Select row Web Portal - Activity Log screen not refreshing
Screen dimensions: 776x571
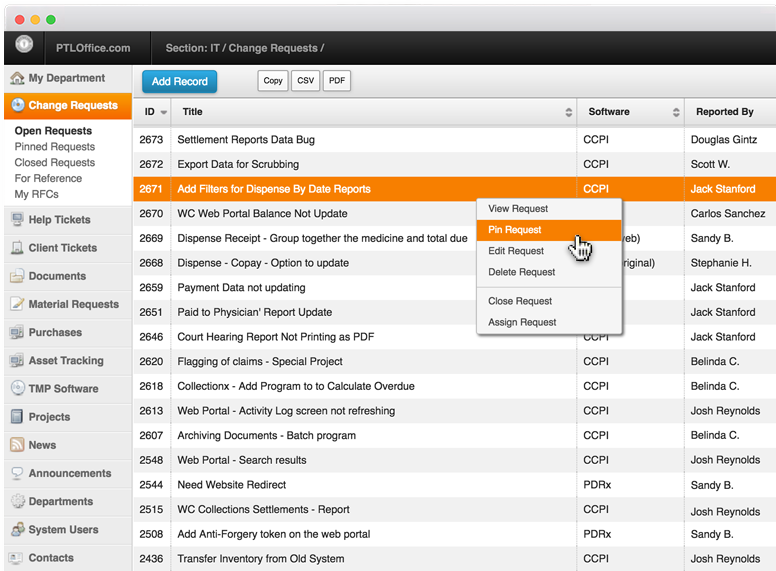click(454, 411)
